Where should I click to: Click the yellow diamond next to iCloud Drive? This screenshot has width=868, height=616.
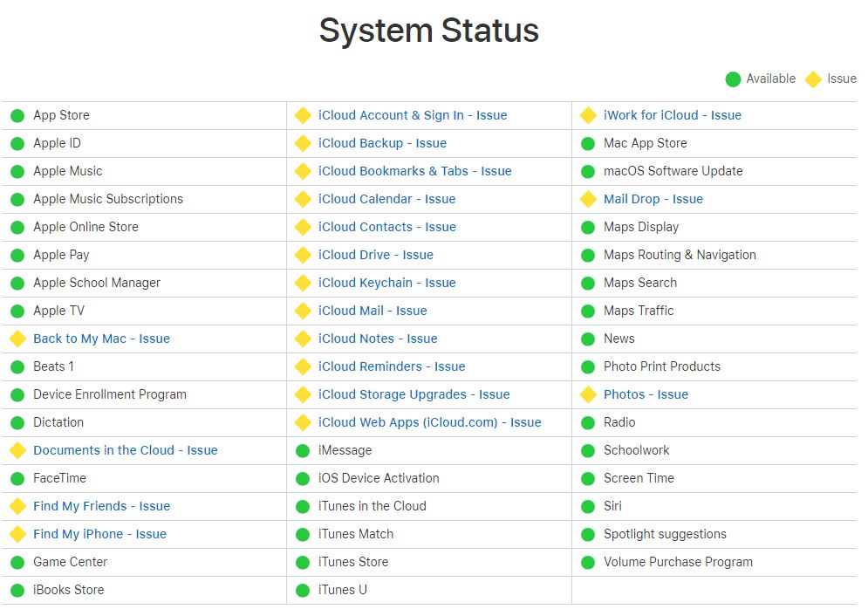(303, 255)
